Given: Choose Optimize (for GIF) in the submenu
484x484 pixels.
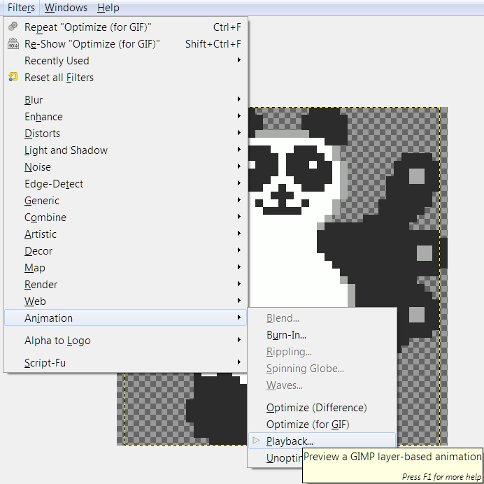Looking at the screenshot, I should pyautogui.click(x=308, y=424).
